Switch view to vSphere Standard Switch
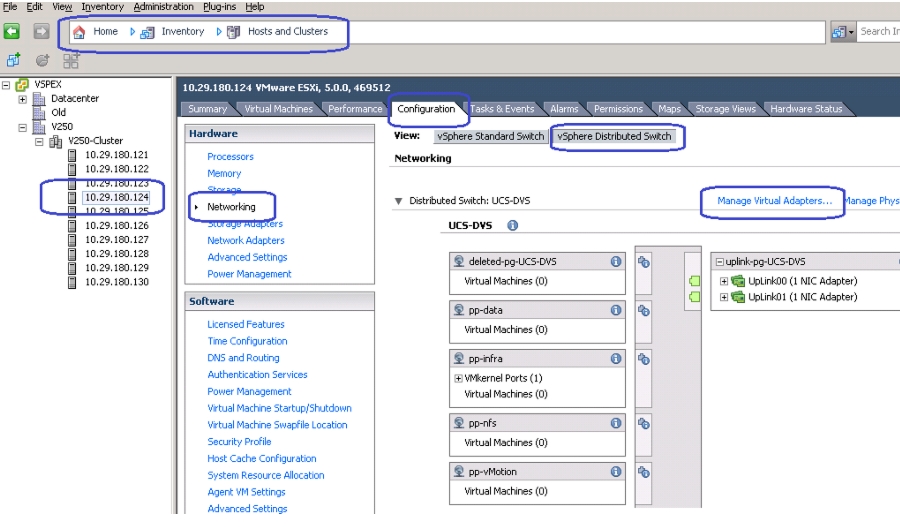Screen dimensions: 900x527 [x=490, y=137]
